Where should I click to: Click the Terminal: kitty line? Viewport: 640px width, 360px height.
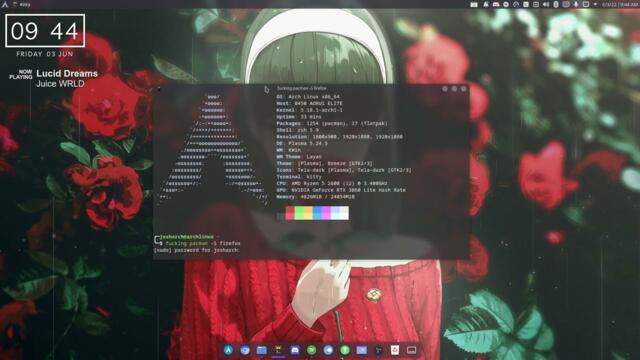tap(299, 177)
